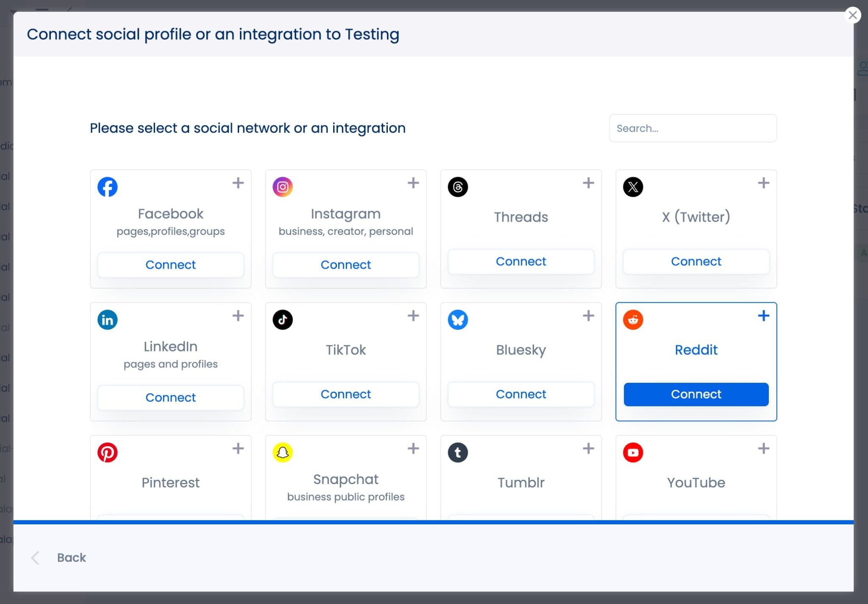
Task: Click the Reddit logo icon
Action: pos(633,319)
